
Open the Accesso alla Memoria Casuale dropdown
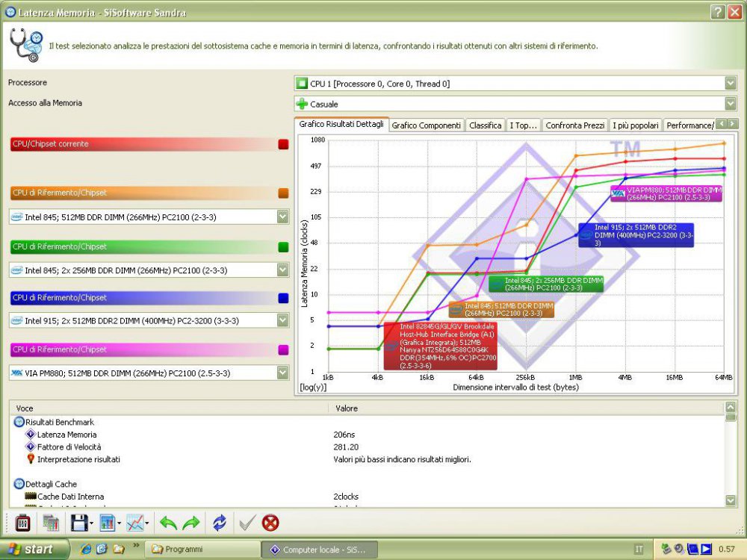[730, 104]
